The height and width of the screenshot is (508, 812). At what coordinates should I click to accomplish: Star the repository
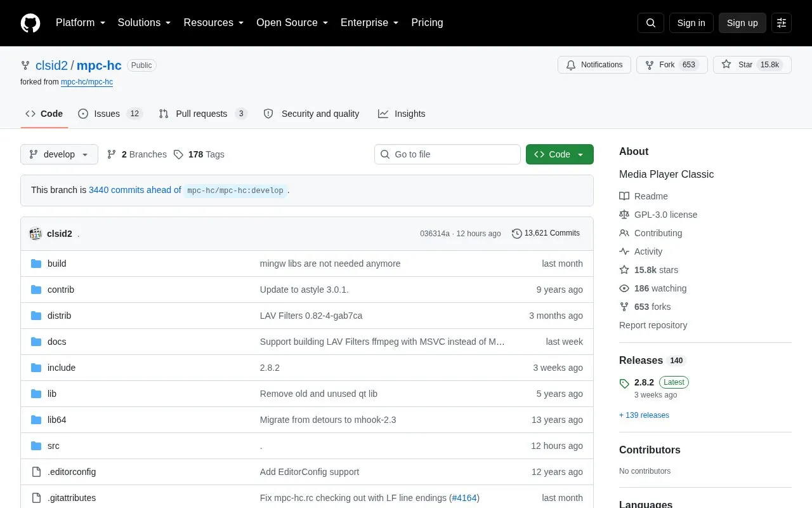(752, 65)
